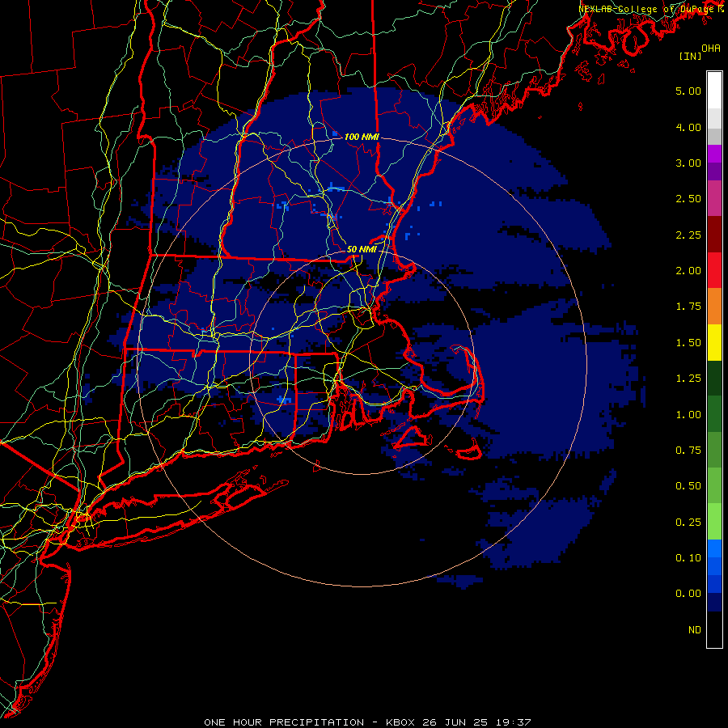Click the 5.00 legend value
Viewport: 728px width, 728px height.
point(688,91)
